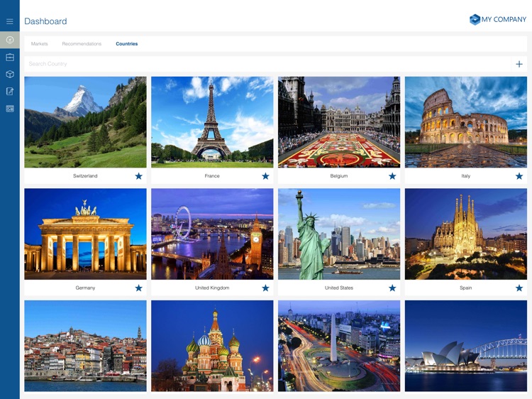Toggle the favorite star for Spain
Image resolution: width=532 pixels, height=399 pixels.
coord(519,288)
